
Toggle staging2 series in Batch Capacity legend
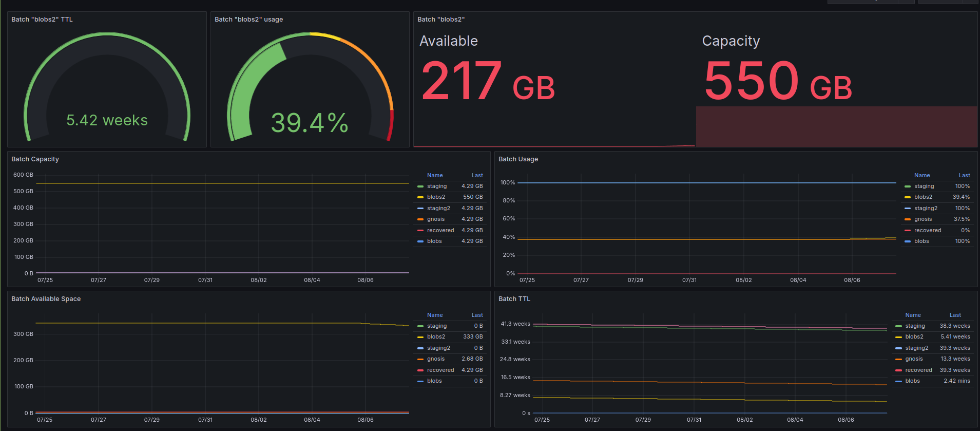(x=438, y=209)
